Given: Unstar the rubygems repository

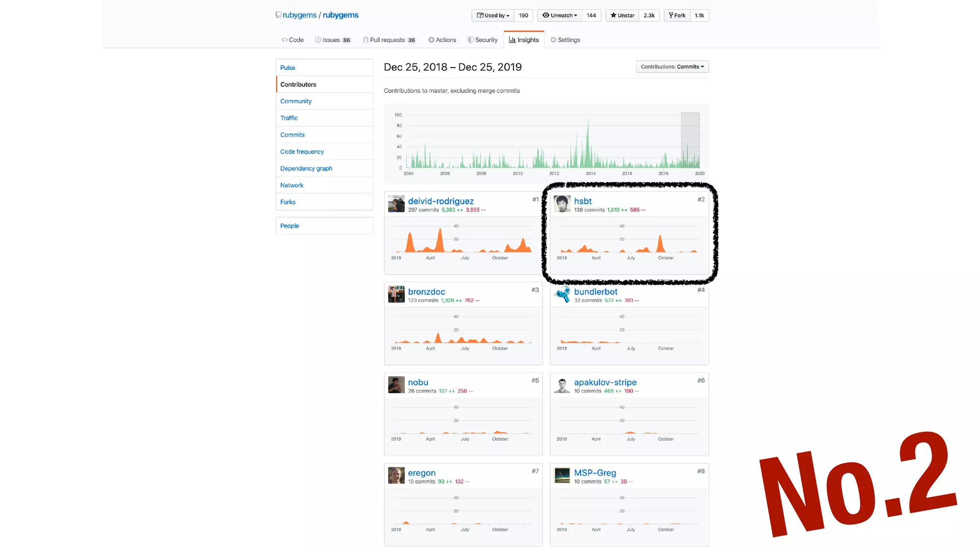Looking at the screenshot, I should pyautogui.click(x=622, y=15).
